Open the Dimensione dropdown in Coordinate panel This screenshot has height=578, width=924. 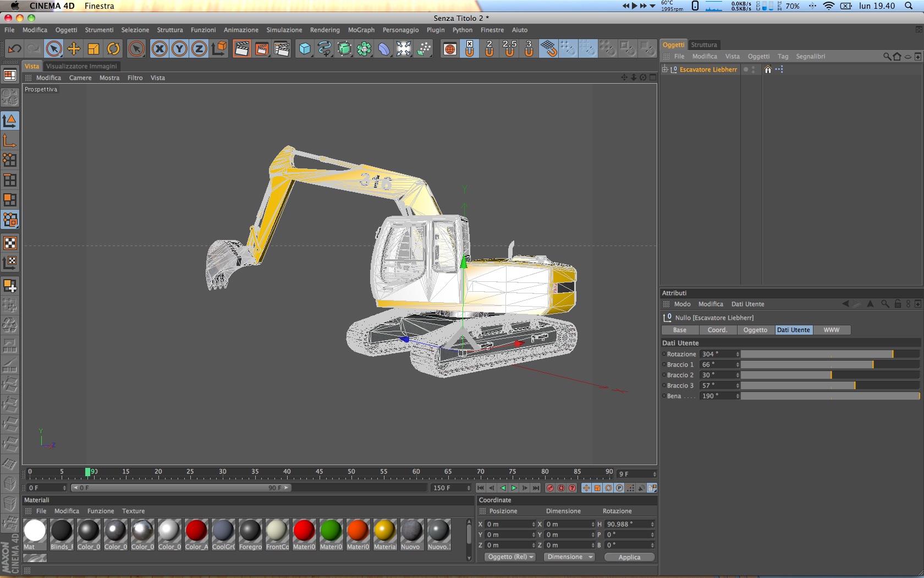click(x=569, y=557)
